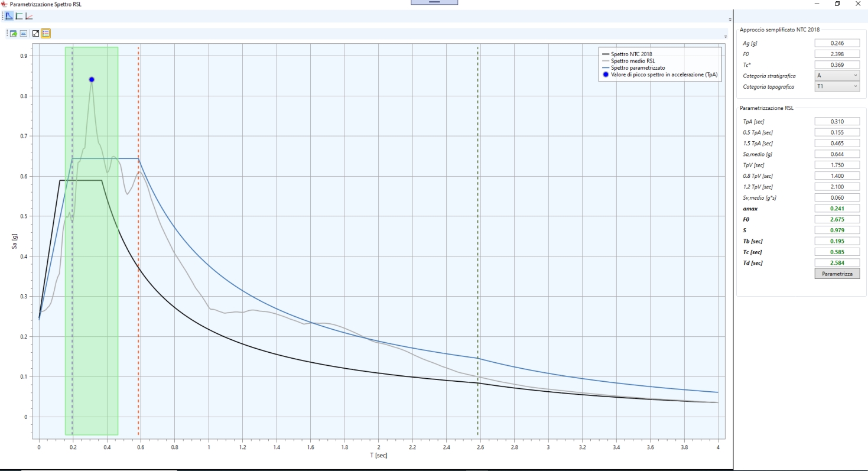Click the TpA [sec] value field
Screen dimensions: 868x471
tap(837, 121)
